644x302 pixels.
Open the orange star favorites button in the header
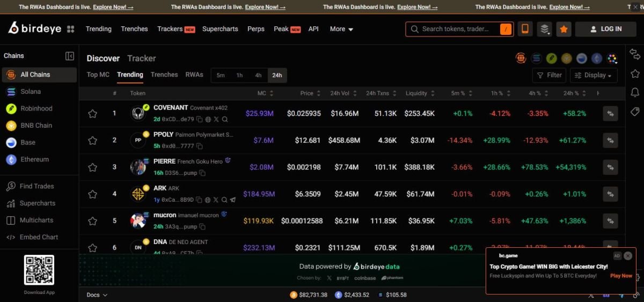click(x=563, y=29)
